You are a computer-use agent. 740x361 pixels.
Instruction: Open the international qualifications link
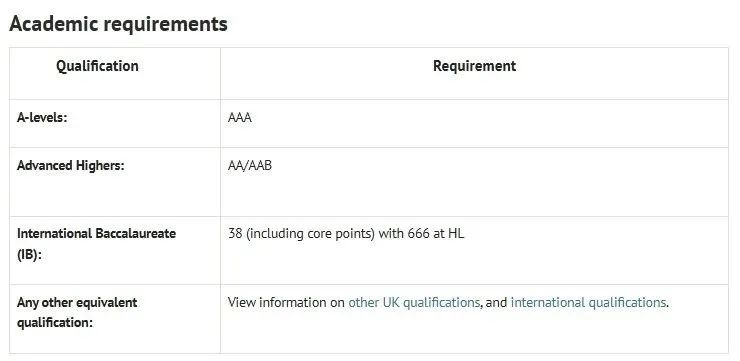(x=589, y=302)
